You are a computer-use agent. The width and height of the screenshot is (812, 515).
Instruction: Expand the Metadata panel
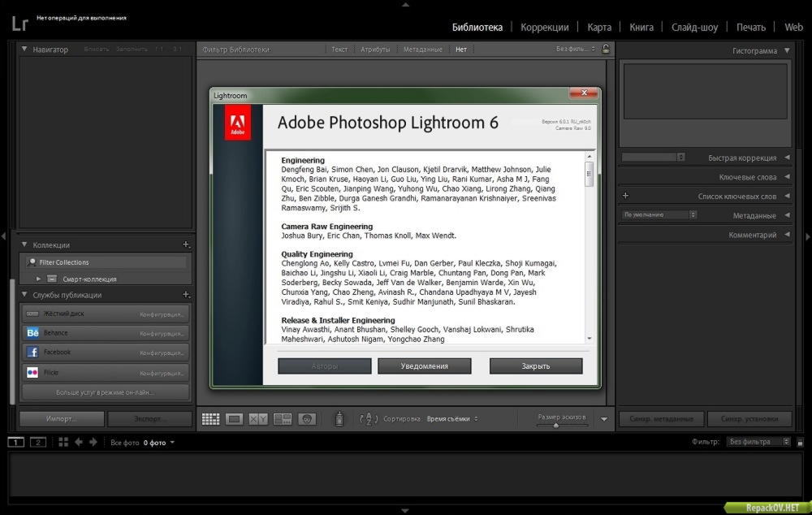click(787, 215)
